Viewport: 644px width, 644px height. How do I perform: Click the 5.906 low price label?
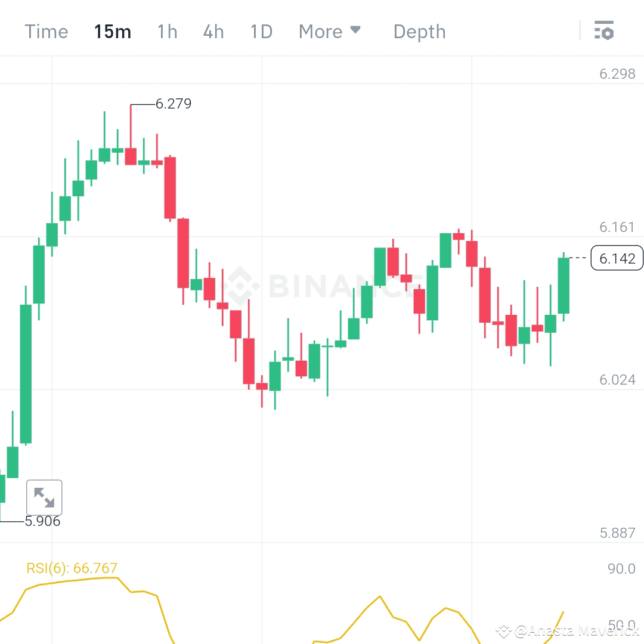[42, 521]
